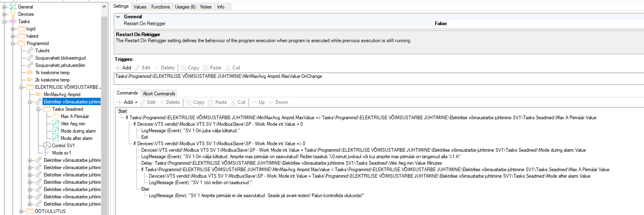Screen dimensions: 644x215
Task: Open the Abort Commands tab
Action: pyautogui.click(x=159, y=94)
